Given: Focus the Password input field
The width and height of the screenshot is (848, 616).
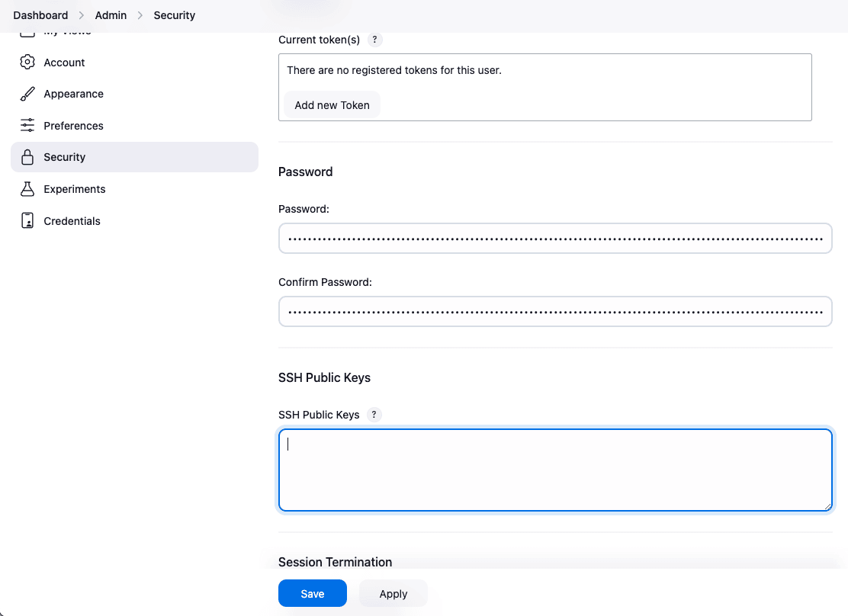Looking at the screenshot, I should 554,239.
